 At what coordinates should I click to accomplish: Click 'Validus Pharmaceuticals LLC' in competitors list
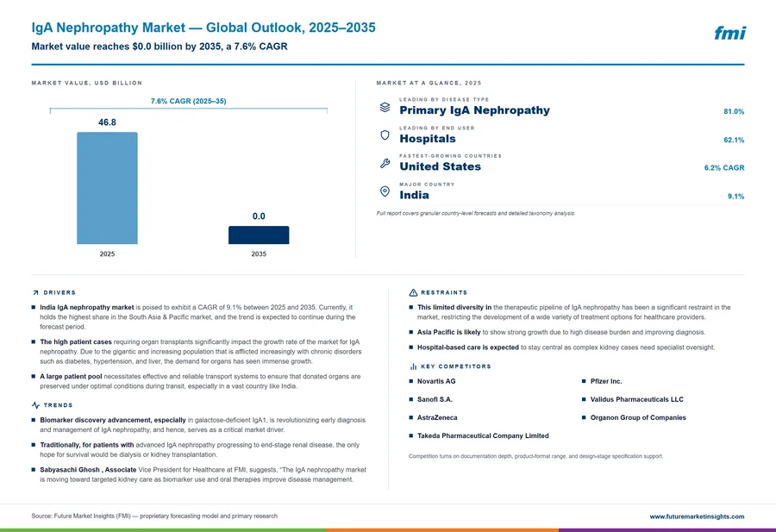click(x=636, y=399)
